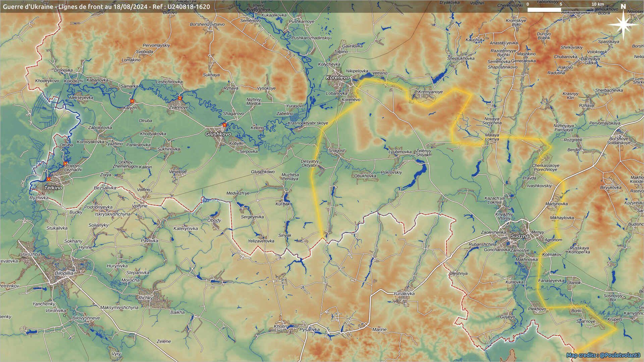This screenshot has width=644, height=362.
Task: Click the Bilopillia town label
Action: pos(64,273)
